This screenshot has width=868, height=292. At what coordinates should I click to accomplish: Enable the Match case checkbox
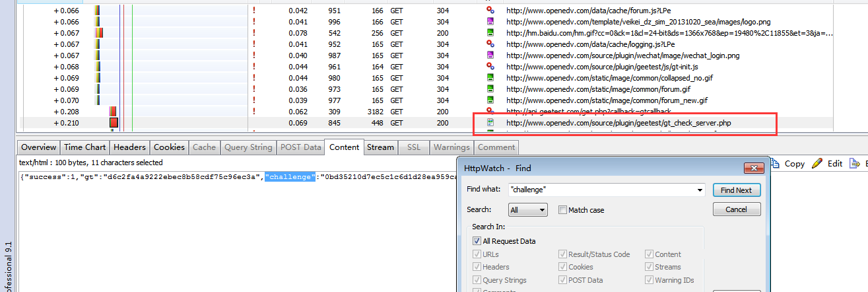click(562, 210)
